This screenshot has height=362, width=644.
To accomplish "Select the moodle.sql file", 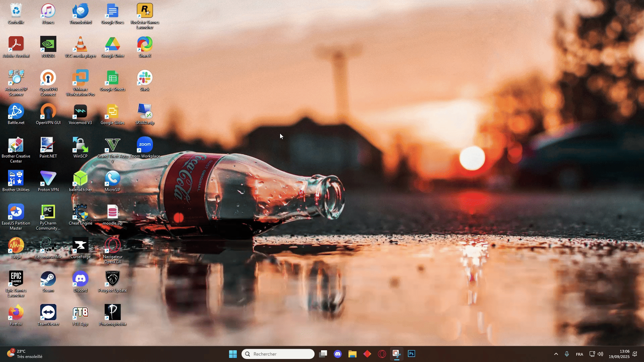I will [112, 212].
